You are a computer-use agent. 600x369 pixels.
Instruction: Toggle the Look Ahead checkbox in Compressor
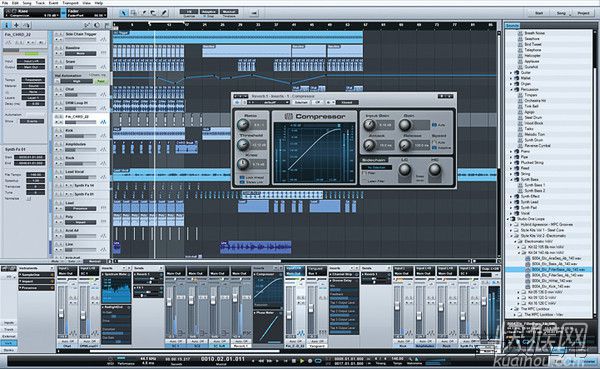click(242, 178)
